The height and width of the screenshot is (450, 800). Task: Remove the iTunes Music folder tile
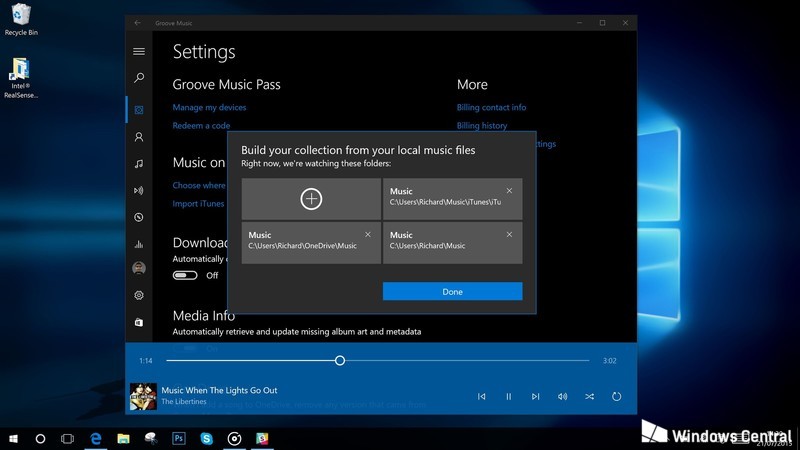point(509,191)
